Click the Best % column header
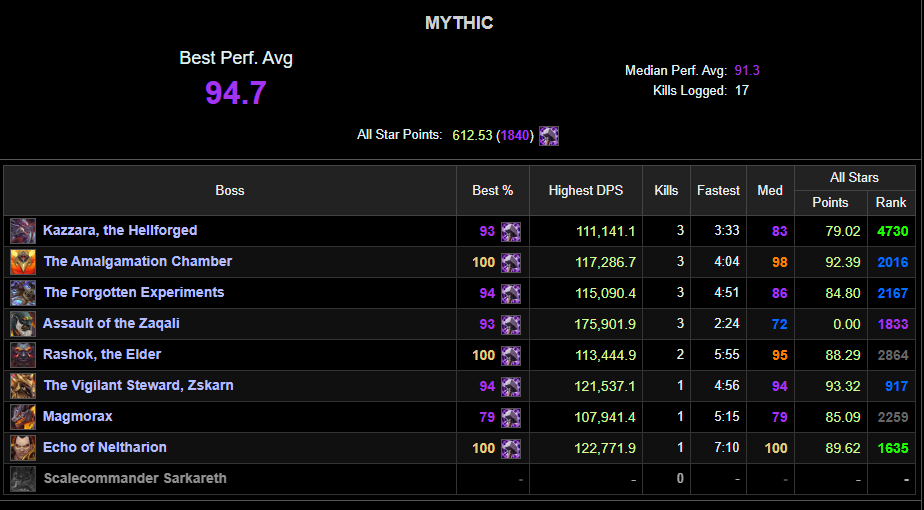 coord(493,190)
